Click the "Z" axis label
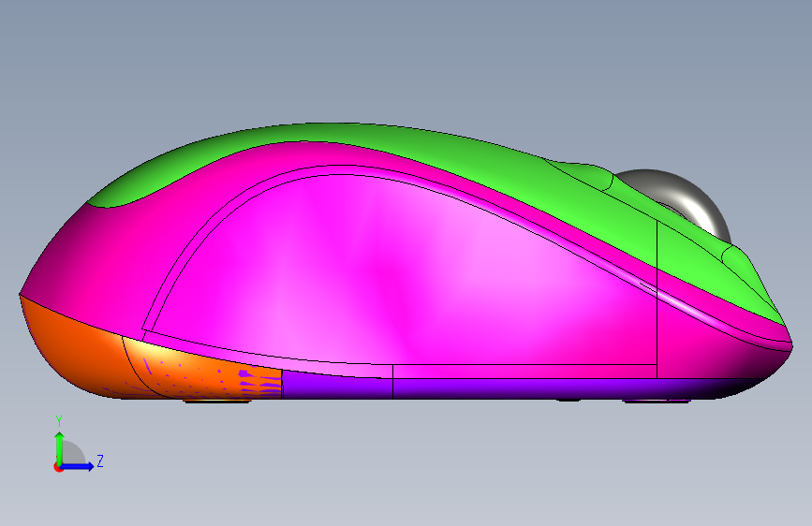The height and width of the screenshot is (526, 812). tap(100, 460)
